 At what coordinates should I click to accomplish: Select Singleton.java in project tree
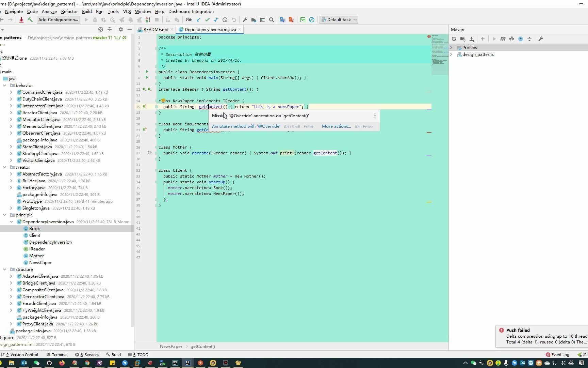point(36,208)
